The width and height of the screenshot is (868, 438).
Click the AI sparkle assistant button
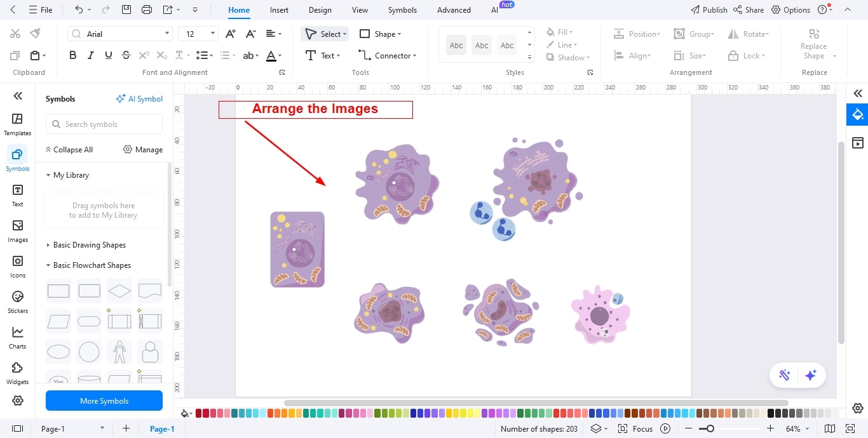click(811, 375)
